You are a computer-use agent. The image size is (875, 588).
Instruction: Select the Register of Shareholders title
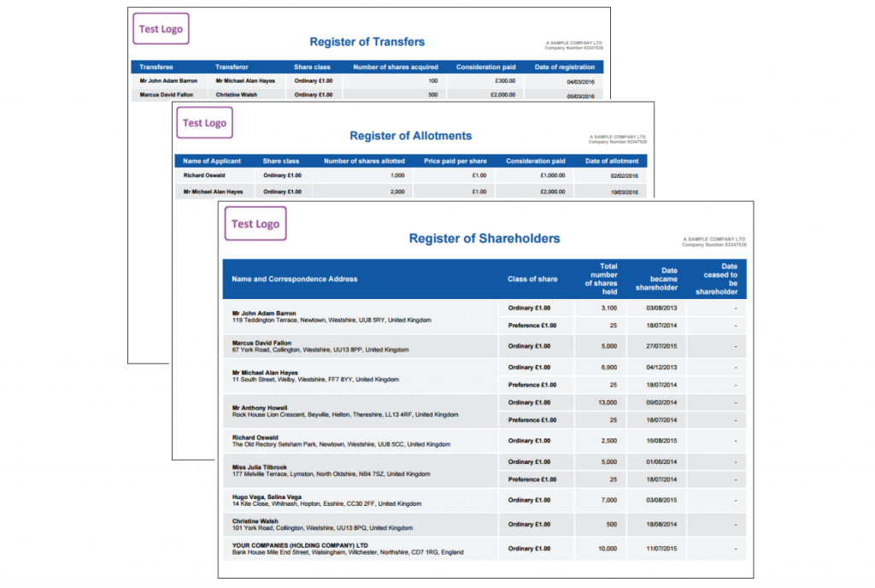[484, 238]
